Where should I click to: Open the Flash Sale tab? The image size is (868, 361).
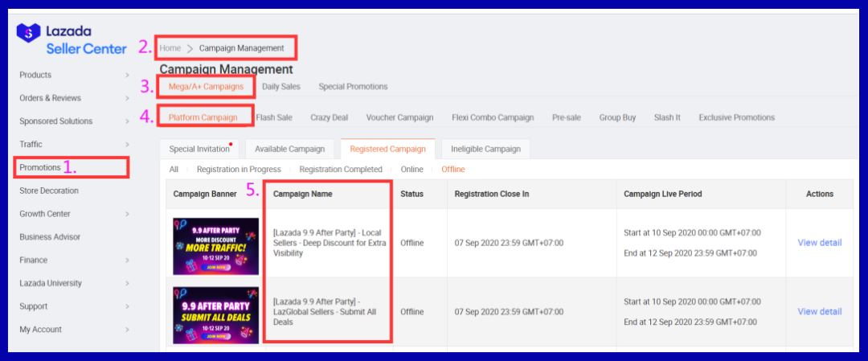click(x=274, y=117)
